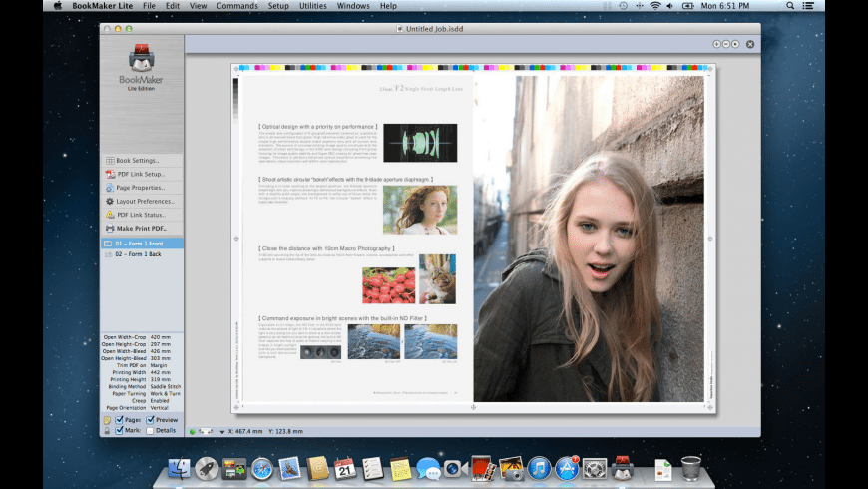
Task: Click Time Machine clock icon in menu bar
Action: [x=624, y=6]
